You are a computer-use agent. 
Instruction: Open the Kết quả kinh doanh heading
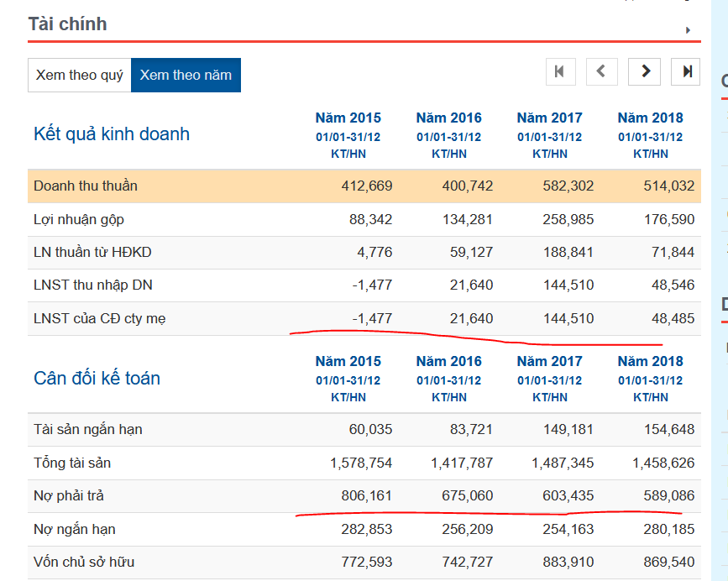(x=112, y=134)
